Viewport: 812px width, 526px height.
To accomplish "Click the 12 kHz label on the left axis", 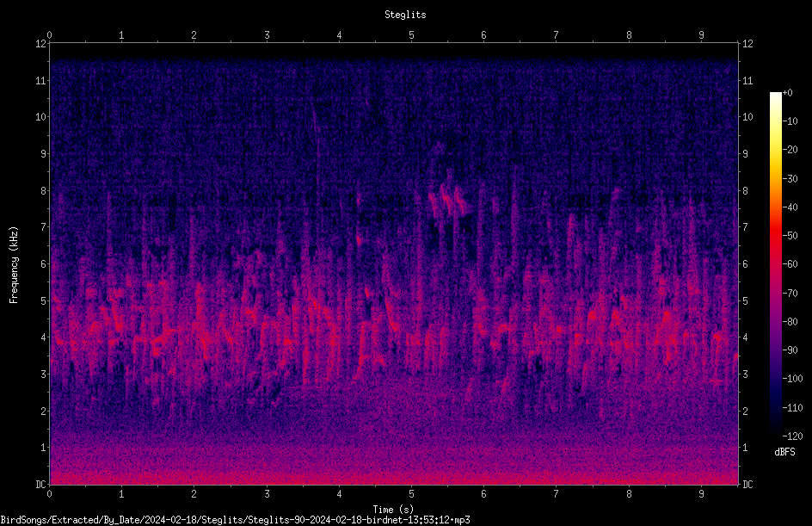I will pos(41,44).
